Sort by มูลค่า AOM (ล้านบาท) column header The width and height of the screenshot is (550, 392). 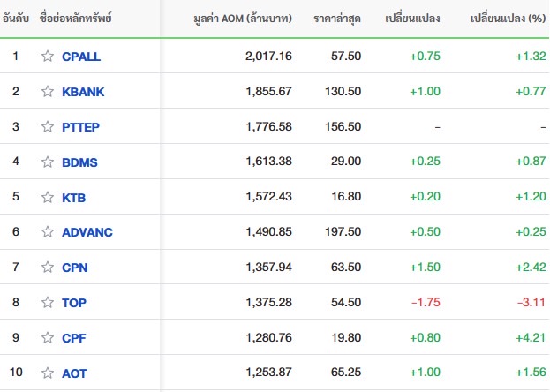(243, 18)
